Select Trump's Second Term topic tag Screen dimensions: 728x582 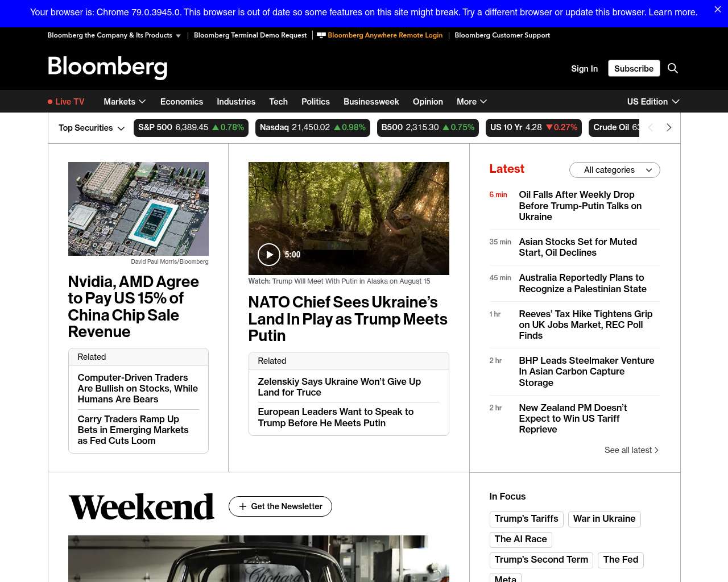click(x=541, y=560)
